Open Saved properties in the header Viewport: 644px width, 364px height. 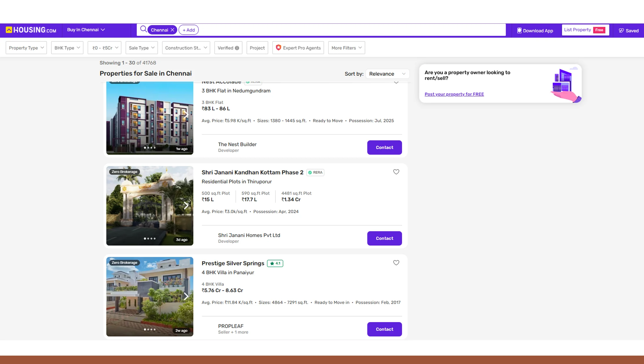click(x=629, y=31)
